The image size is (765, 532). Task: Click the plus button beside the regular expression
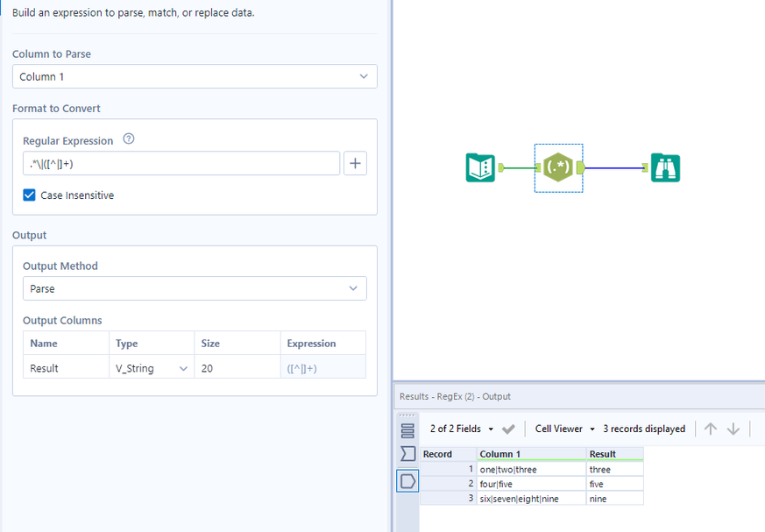(355, 164)
